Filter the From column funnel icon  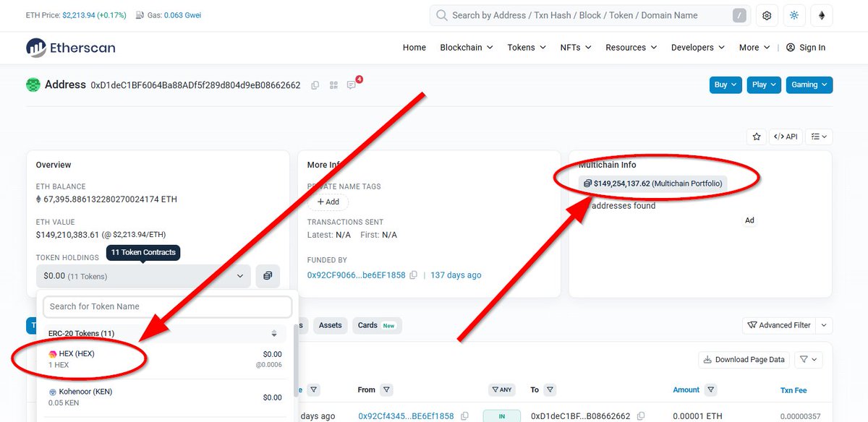(x=386, y=390)
